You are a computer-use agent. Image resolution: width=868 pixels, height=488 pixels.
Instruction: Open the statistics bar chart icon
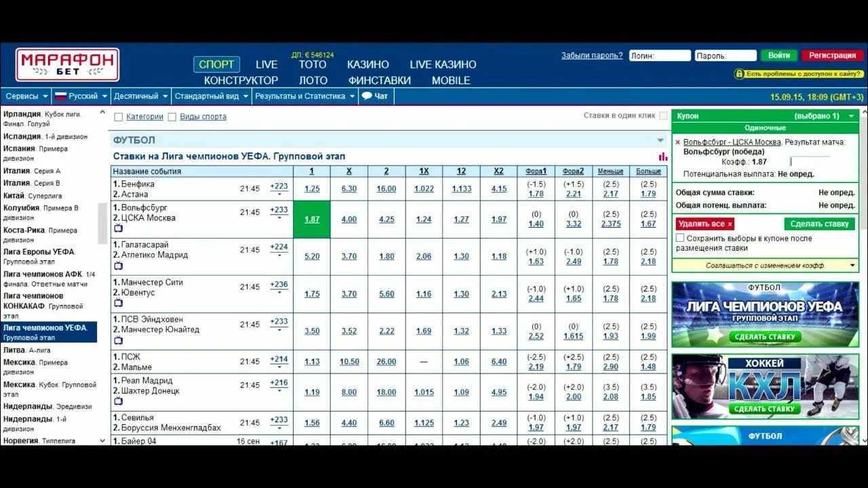[x=663, y=157]
